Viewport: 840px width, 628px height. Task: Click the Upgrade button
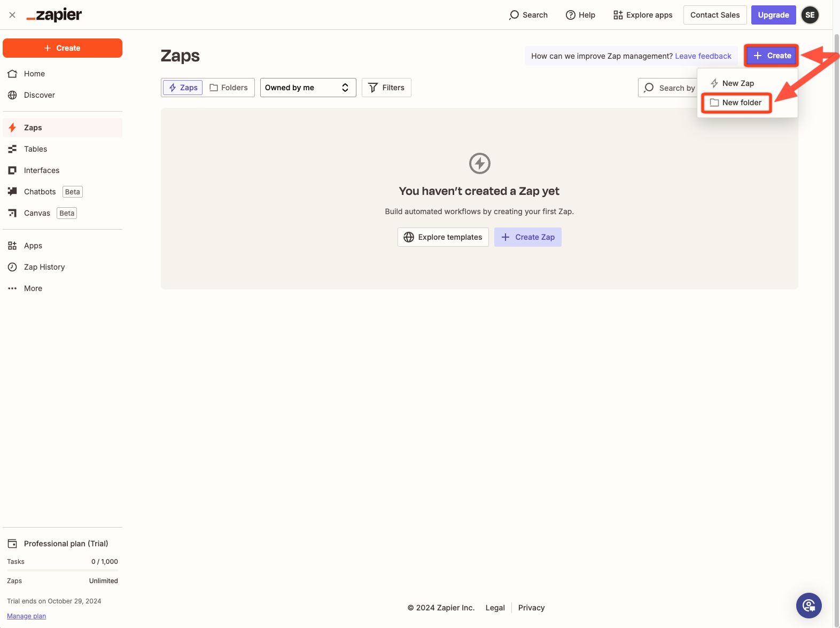[773, 15]
